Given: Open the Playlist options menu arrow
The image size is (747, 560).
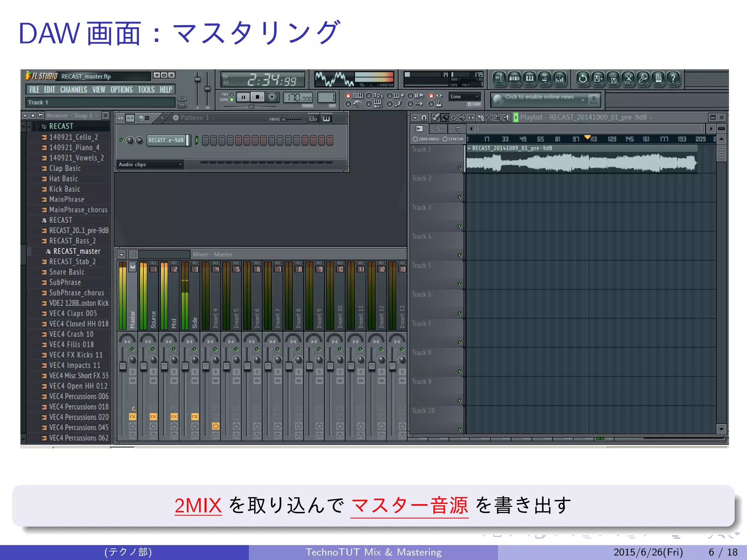Looking at the screenshot, I should coord(415,117).
